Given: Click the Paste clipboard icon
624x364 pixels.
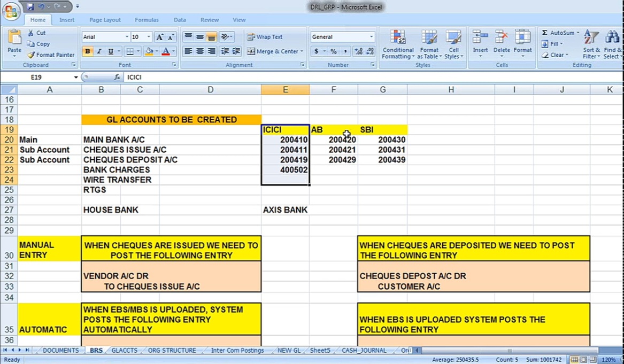Looking at the screenshot, I should (x=14, y=38).
